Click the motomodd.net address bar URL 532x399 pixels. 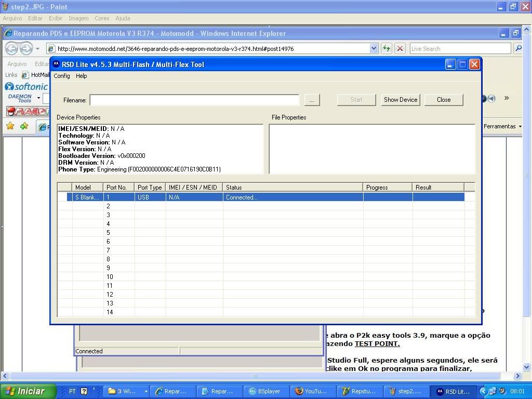pyautogui.click(x=176, y=49)
